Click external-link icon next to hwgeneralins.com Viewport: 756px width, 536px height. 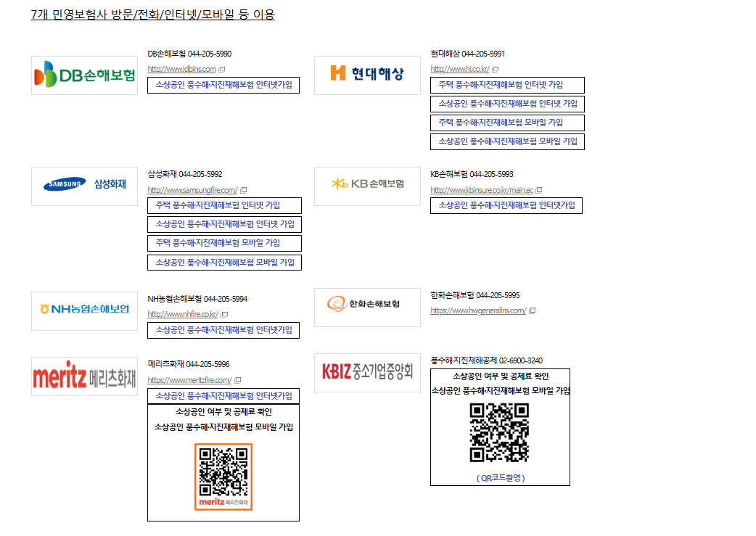(533, 311)
